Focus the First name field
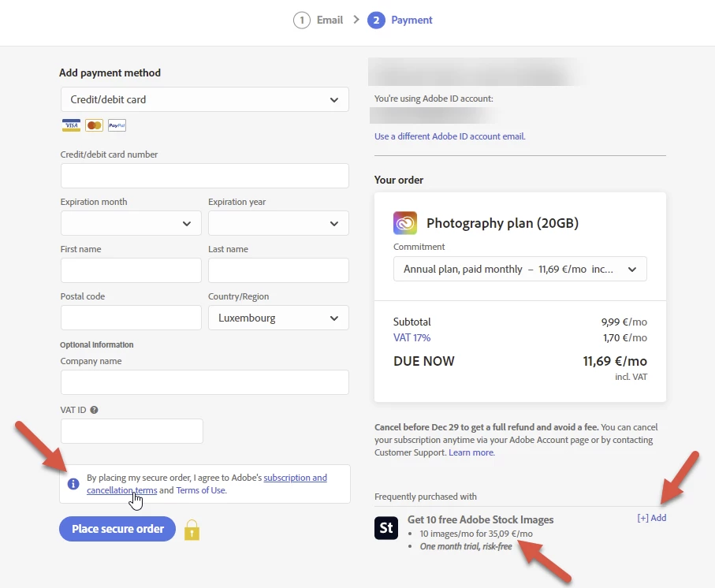 [x=131, y=270]
